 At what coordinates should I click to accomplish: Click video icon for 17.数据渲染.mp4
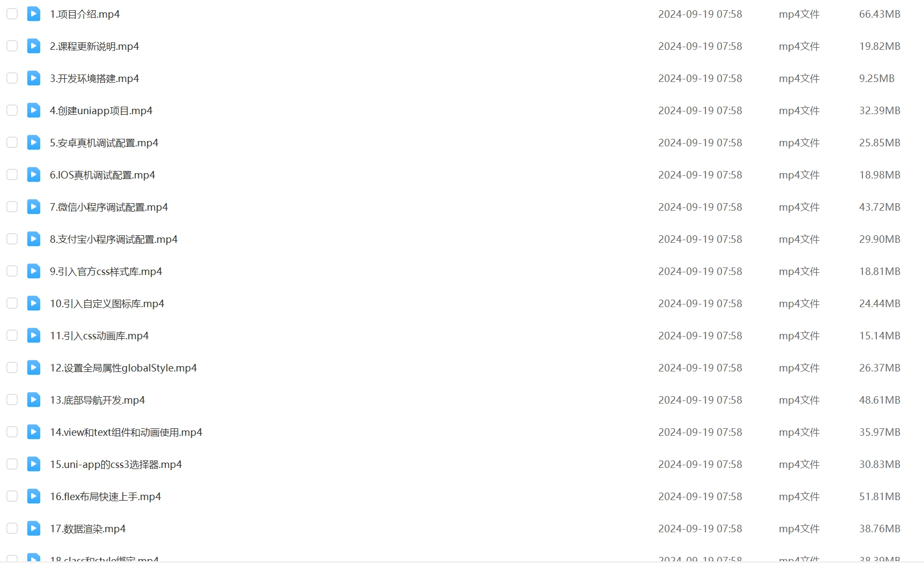pyautogui.click(x=34, y=529)
